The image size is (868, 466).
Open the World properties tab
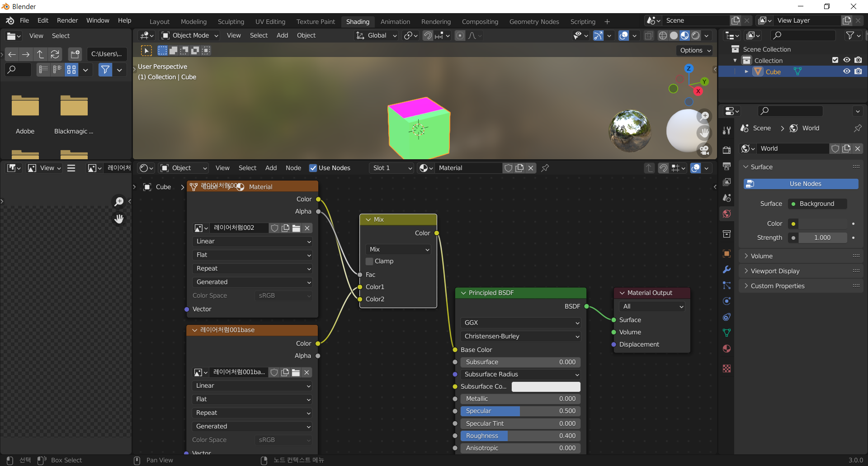tap(726, 214)
